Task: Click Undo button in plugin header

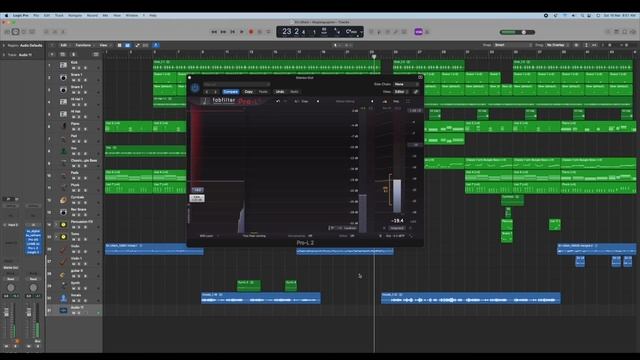Action: point(280,92)
